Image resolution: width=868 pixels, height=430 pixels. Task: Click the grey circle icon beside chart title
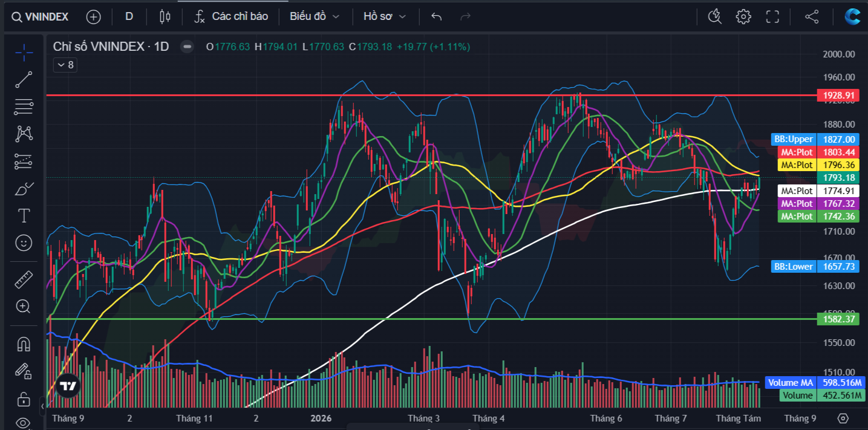188,47
